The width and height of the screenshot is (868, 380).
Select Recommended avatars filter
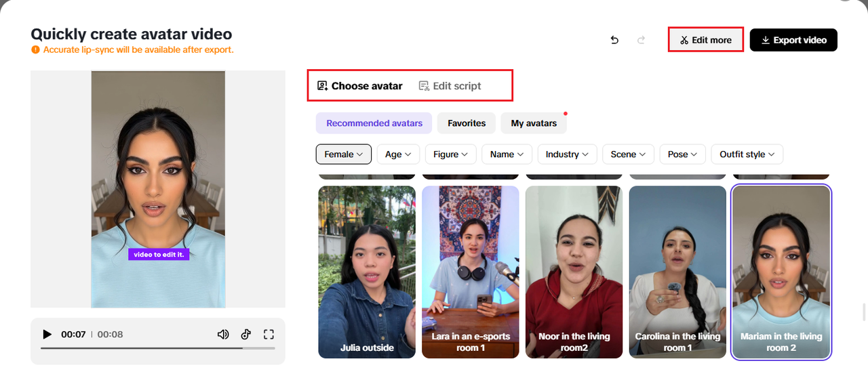[374, 123]
